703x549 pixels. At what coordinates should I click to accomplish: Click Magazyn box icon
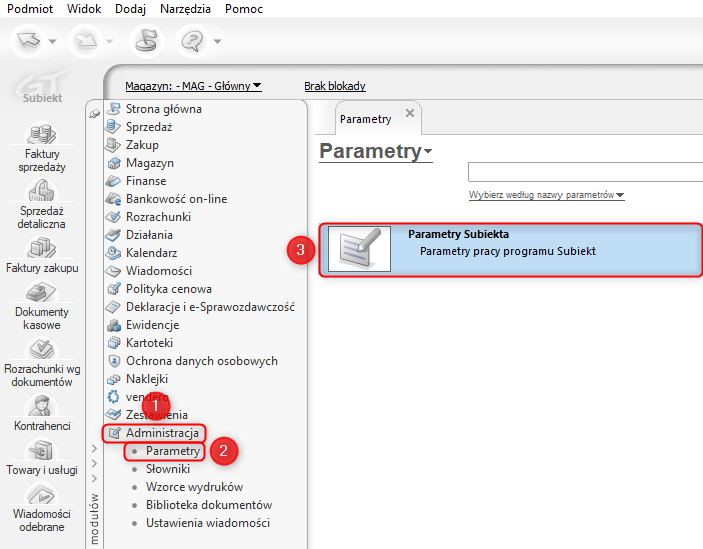(114, 163)
